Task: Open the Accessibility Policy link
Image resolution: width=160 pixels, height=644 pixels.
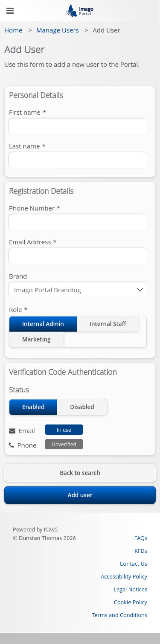Action: tap(124, 576)
